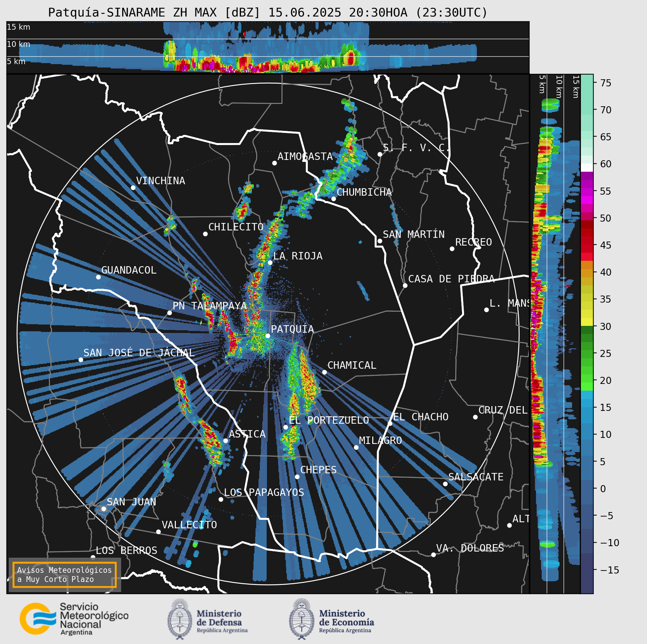Click the Patquía radar site marker
Image resolution: width=647 pixels, height=644 pixels.
coord(268,336)
